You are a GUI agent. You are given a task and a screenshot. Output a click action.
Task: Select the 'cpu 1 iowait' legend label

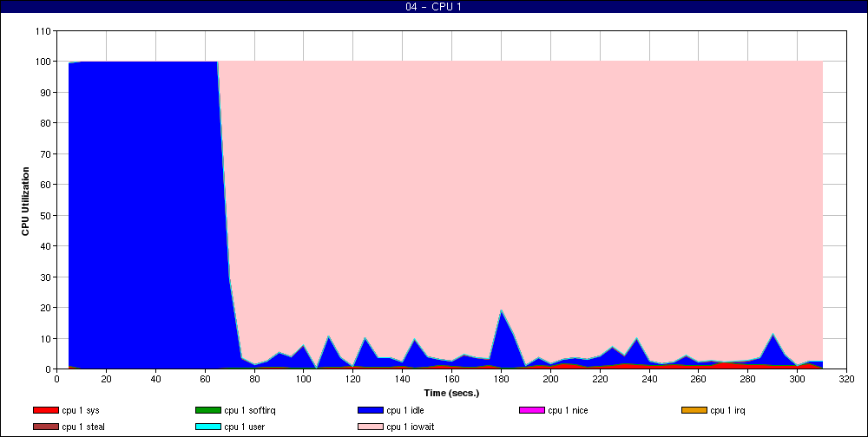pos(411,427)
